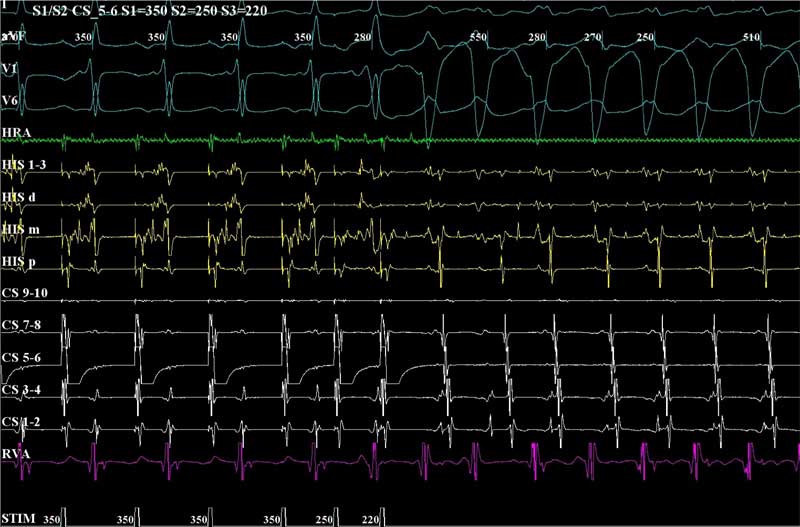The width and height of the screenshot is (800, 527).
Task: Click the STIM channel label
Action: coord(17,518)
